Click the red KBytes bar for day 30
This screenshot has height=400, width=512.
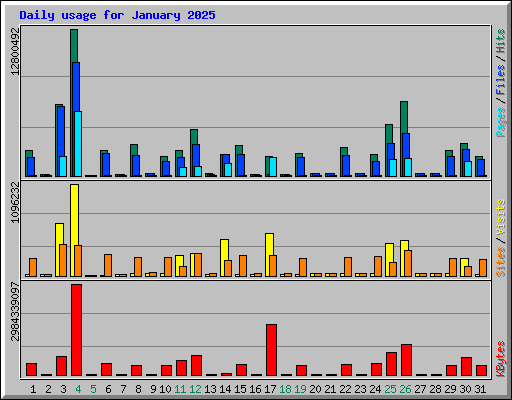466,367
